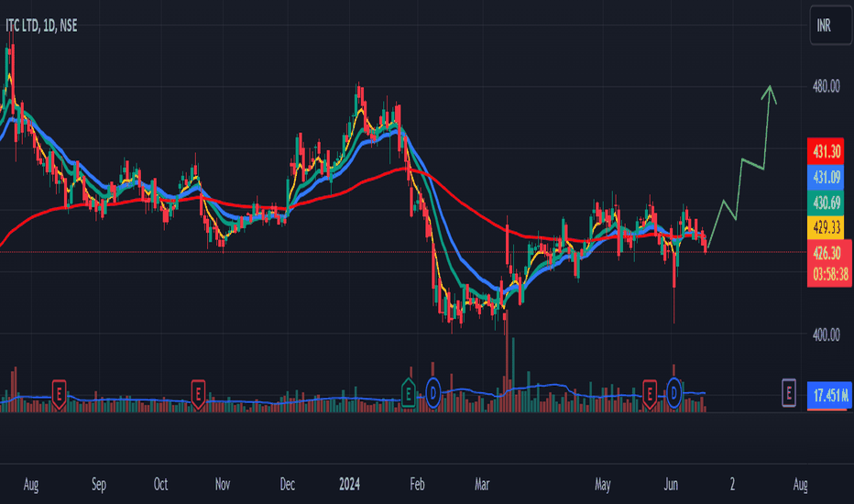Open the red earnings E marker between Aug and Sep

59,394
